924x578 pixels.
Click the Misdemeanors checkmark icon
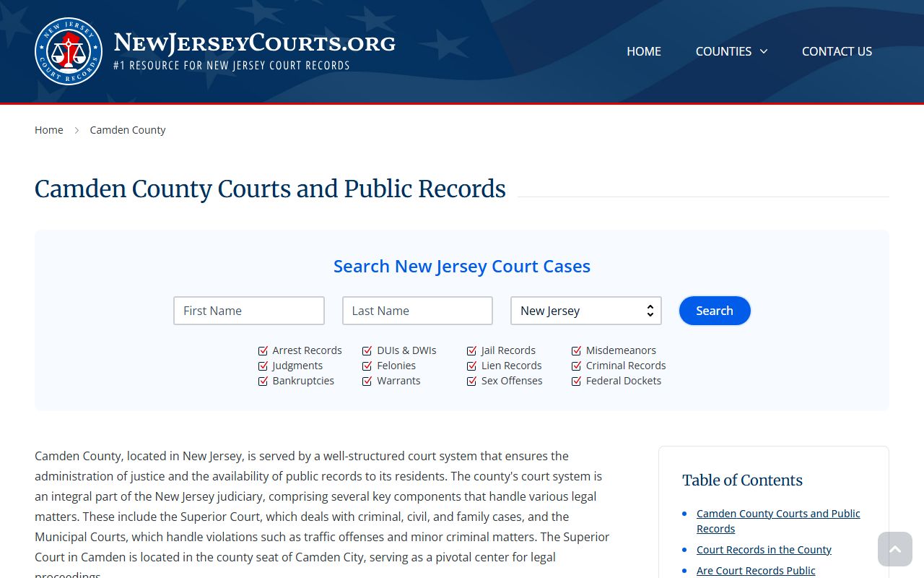point(577,350)
